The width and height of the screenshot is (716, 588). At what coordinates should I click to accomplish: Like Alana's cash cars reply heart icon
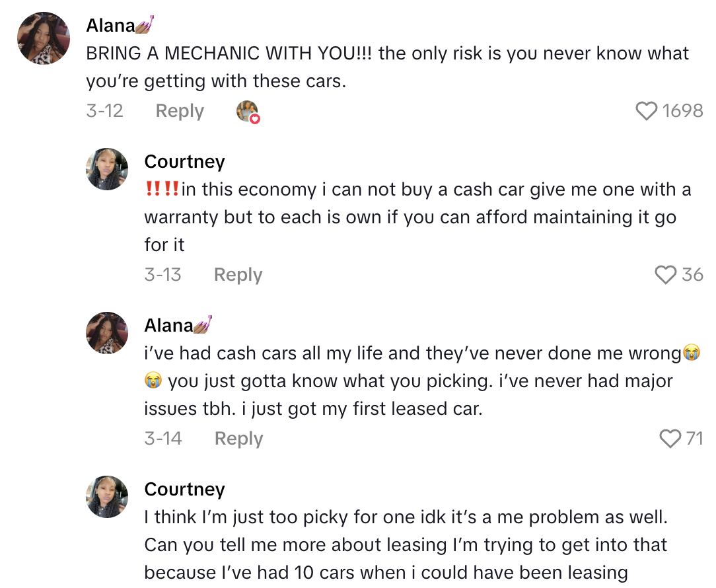[670, 438]
